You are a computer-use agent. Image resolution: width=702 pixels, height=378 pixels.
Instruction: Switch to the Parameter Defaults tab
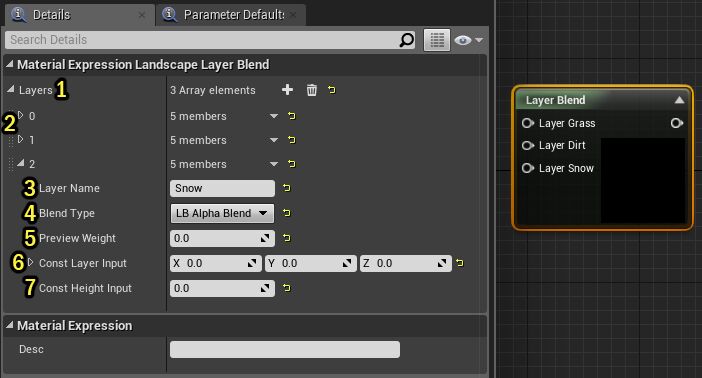(231, 15)
